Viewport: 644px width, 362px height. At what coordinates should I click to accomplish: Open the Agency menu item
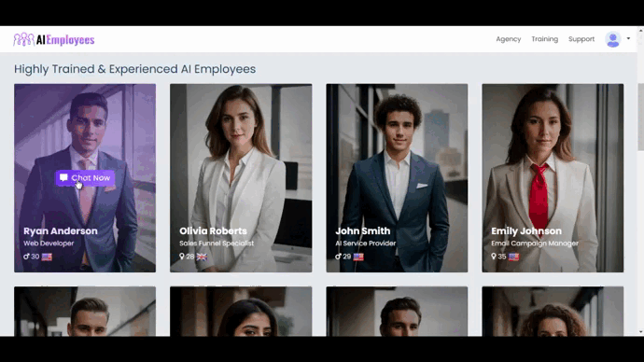click(508, 39)
